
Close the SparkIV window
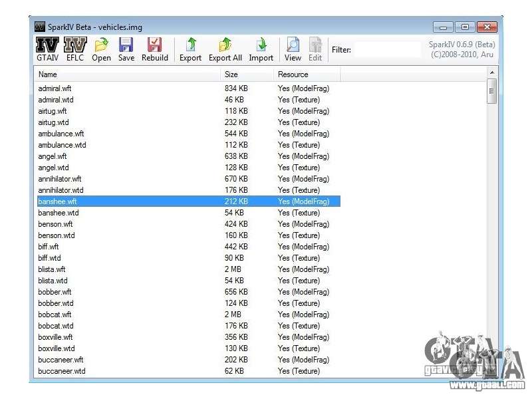click(487, 27)
